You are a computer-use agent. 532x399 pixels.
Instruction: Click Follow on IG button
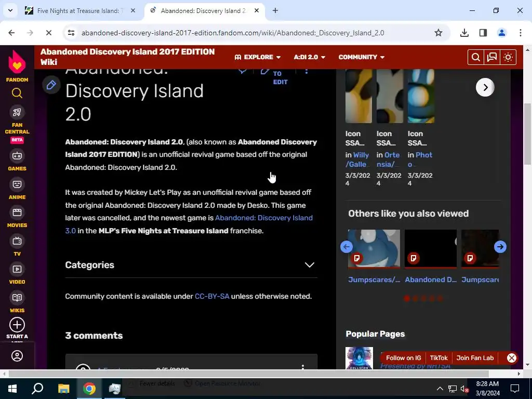click(403, 358)
